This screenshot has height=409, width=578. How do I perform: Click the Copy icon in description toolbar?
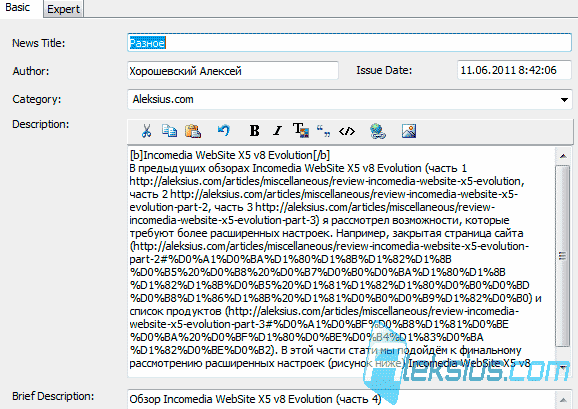tap(169, 131)
